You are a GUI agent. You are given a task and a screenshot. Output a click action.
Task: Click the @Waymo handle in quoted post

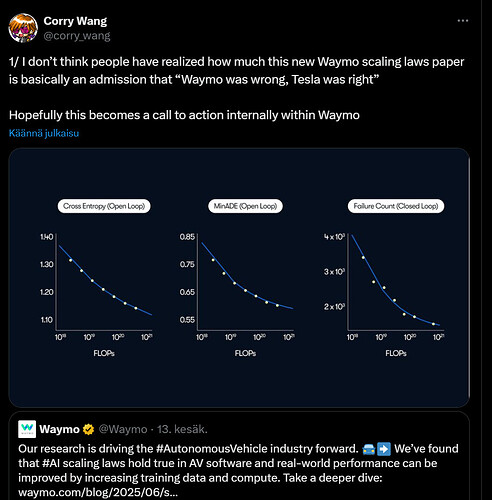[123, 429]
